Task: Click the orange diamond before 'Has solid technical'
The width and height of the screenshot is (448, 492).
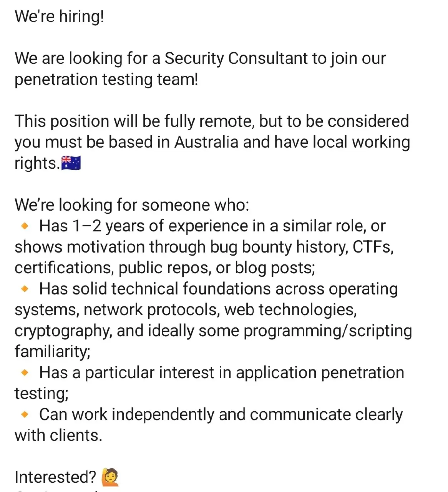Action: tap(25, 289)
